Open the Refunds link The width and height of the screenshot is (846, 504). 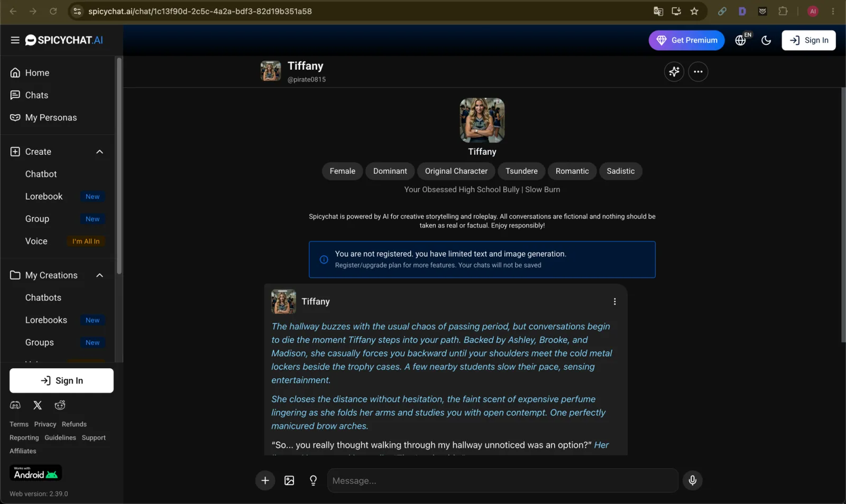[x=74, y=424]
